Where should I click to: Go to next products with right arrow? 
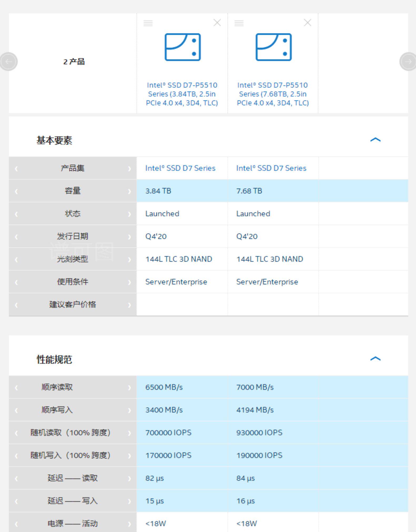click(x=408, y=62)
